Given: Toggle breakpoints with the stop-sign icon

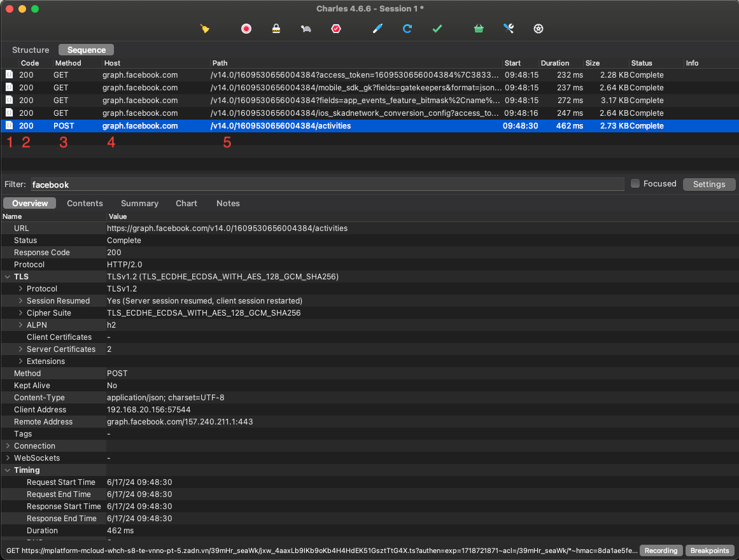Looking at the screenshot, I should click(335, 29).
